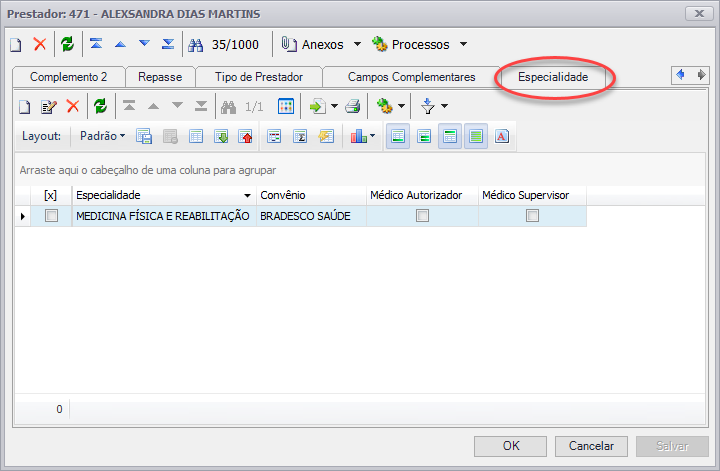The image size is (720, 471).
Task: Refresh the Especialidade grid (inner green arrows)
Action: pyautogui.click(x=101, y=107)
